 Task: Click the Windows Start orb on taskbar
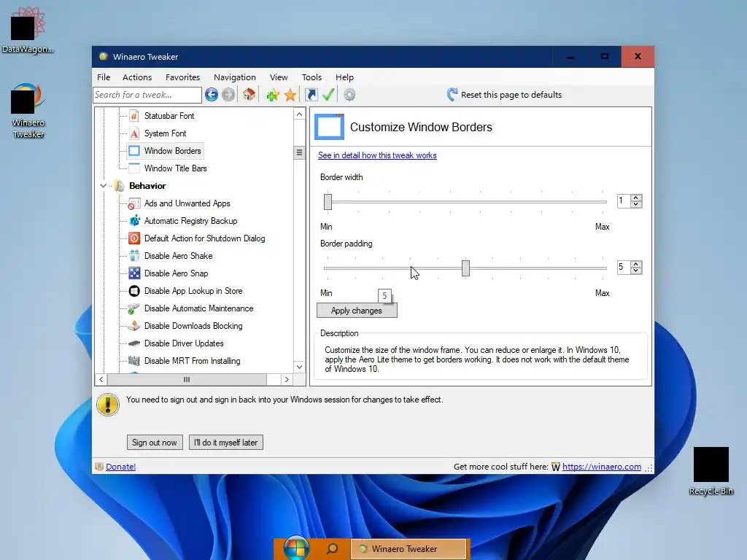coord(296,548)
